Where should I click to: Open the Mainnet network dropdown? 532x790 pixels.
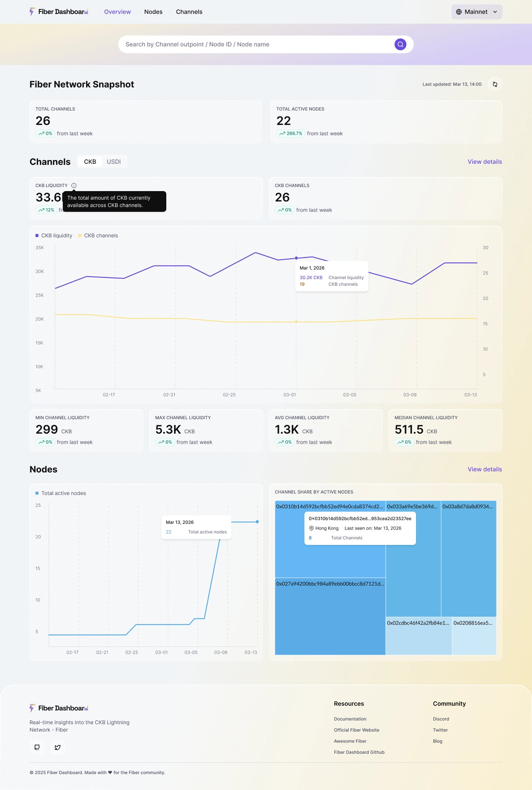point(476,12)
